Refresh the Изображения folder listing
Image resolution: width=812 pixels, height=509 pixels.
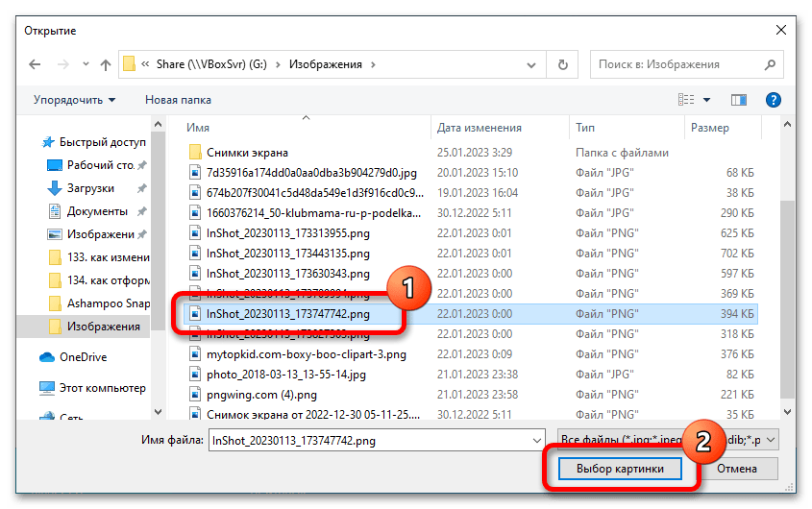[x=563, y=64]
